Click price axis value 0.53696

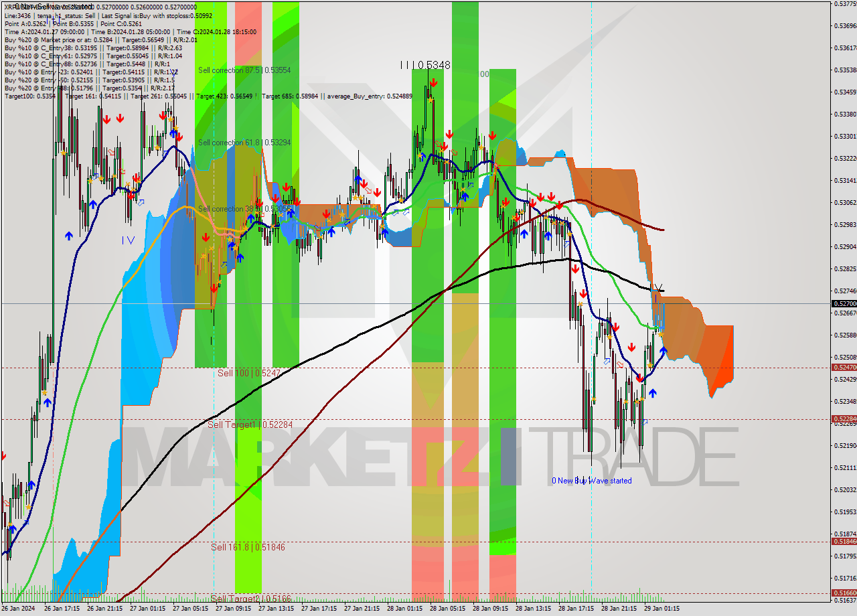pyautogui.click(x=844, y=26)
